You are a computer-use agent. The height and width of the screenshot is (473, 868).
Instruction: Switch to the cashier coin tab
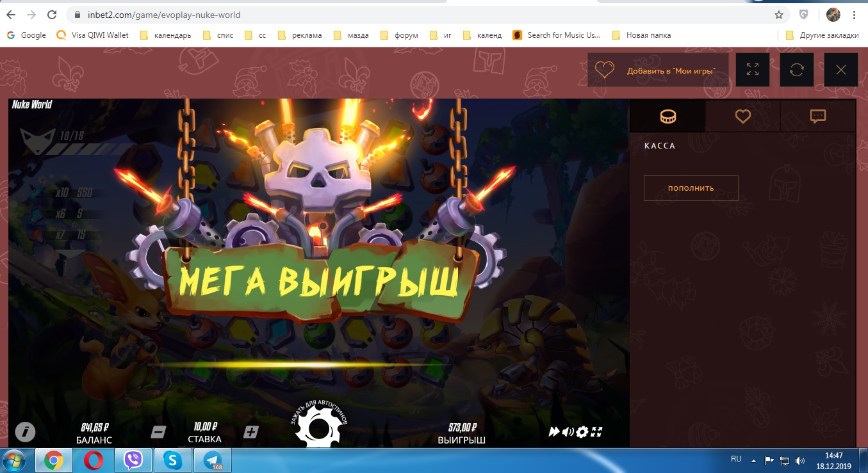click(667, 116)
